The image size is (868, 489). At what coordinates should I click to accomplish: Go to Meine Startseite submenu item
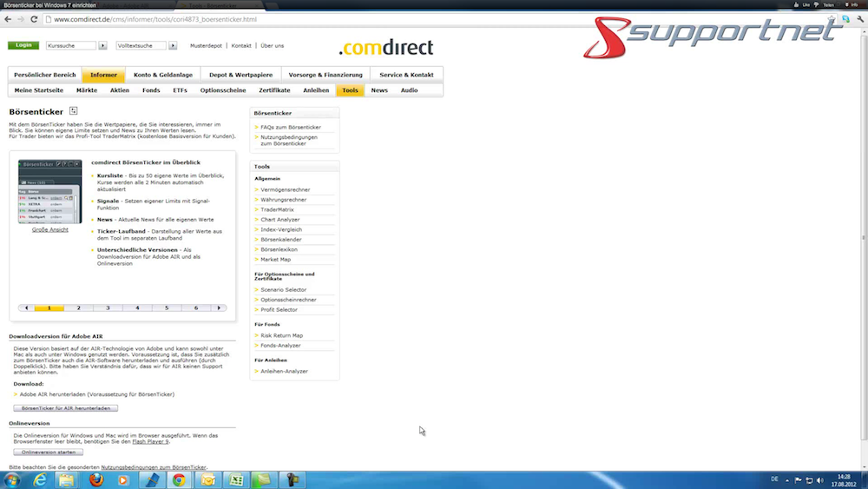39,90
